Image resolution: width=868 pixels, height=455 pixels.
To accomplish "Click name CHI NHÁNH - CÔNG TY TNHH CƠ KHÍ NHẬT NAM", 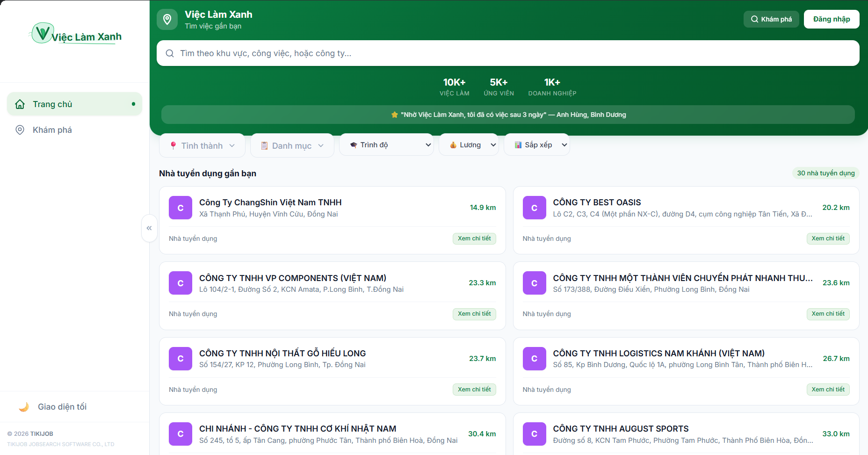I will pyautogui.click(x=297, y=429).
